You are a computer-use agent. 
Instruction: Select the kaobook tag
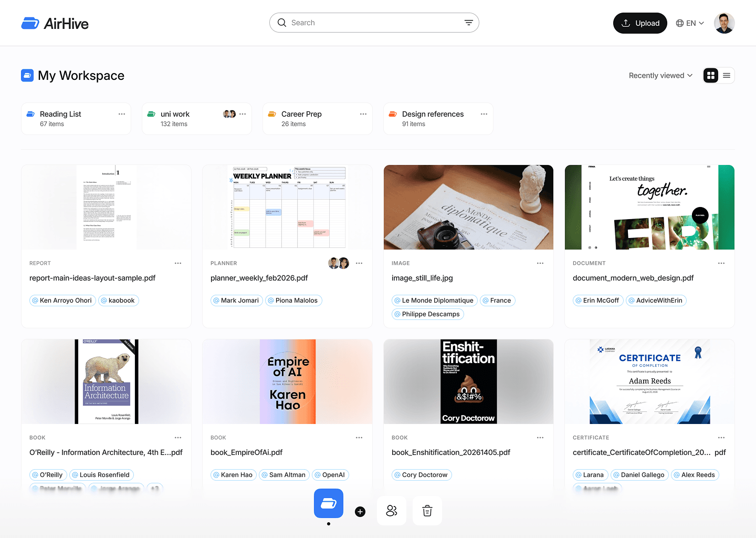(x=119, y=301)
